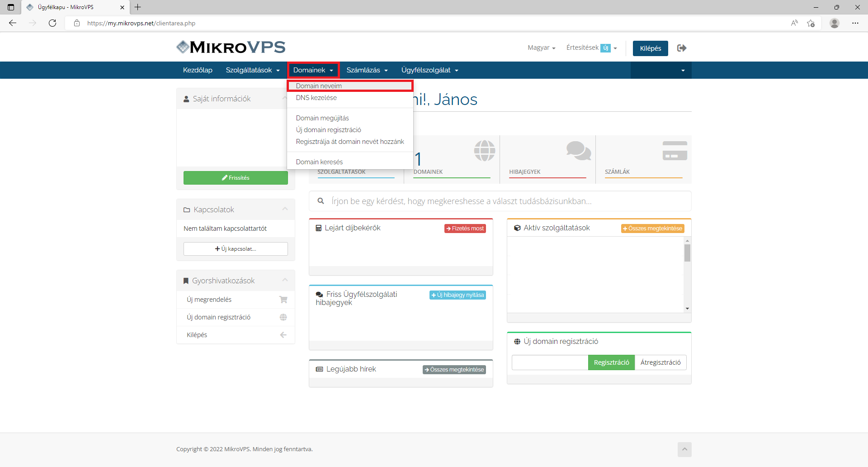Screen dimensions: 868x467
Task: Click the green Frissítés button
Action: (x=236, y=178)
